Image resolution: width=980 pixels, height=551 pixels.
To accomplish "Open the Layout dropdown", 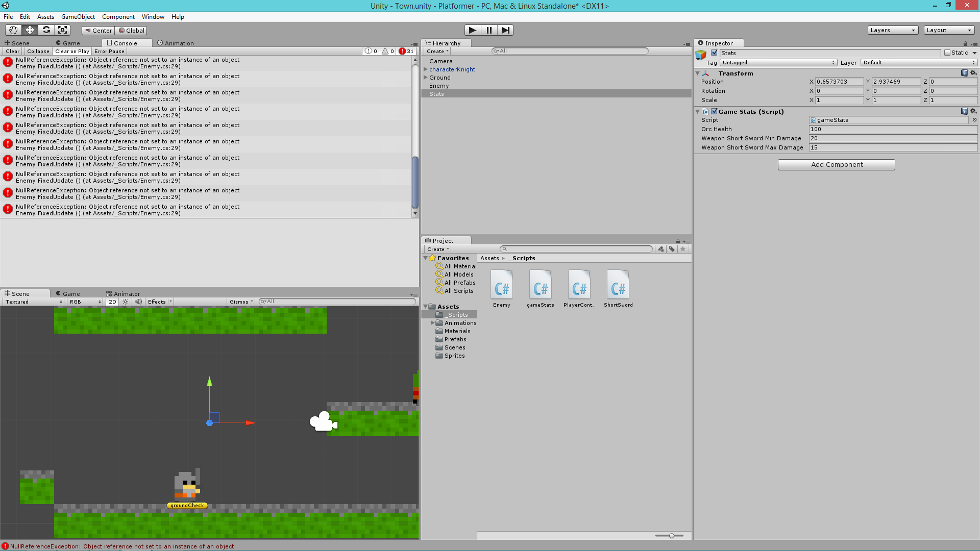I will pos(949,30).
